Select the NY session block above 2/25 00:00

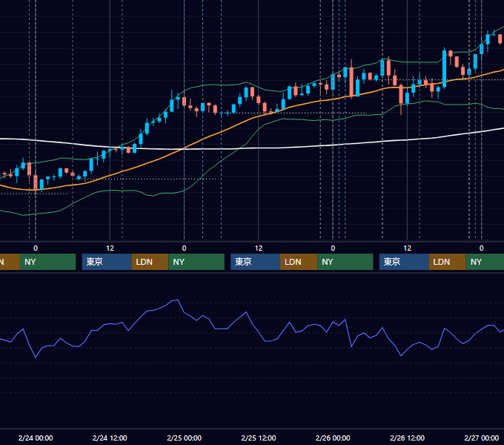(196, 262)
